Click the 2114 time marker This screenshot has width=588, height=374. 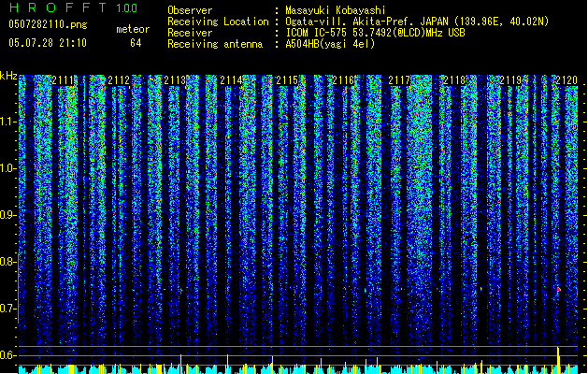coord(231,80)
